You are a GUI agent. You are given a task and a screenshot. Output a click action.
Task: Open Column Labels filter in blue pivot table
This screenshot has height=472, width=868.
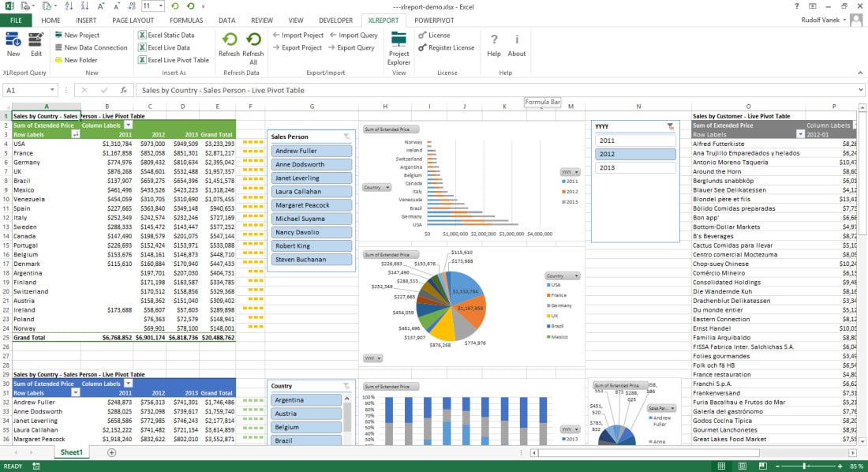point(128,384)
